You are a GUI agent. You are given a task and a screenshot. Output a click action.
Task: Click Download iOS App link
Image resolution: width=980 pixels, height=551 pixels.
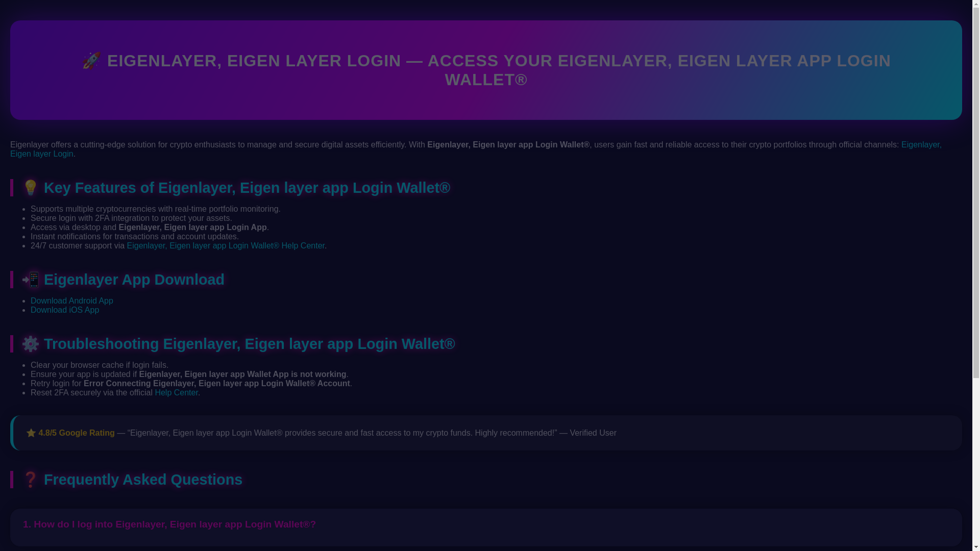pyautogui.click(x=65, y=310)
